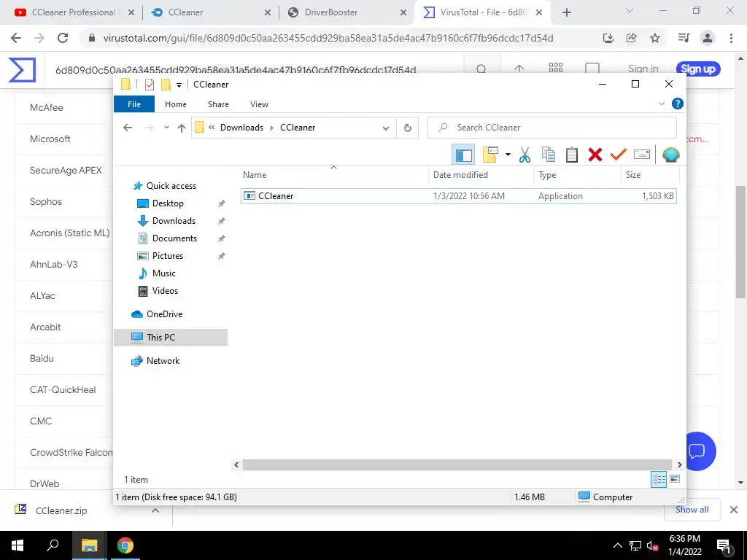The width and height of the screenshot is (747, 560).
Task: Toggle the preview pane toolbar icon
Action: tap(463, 155)
